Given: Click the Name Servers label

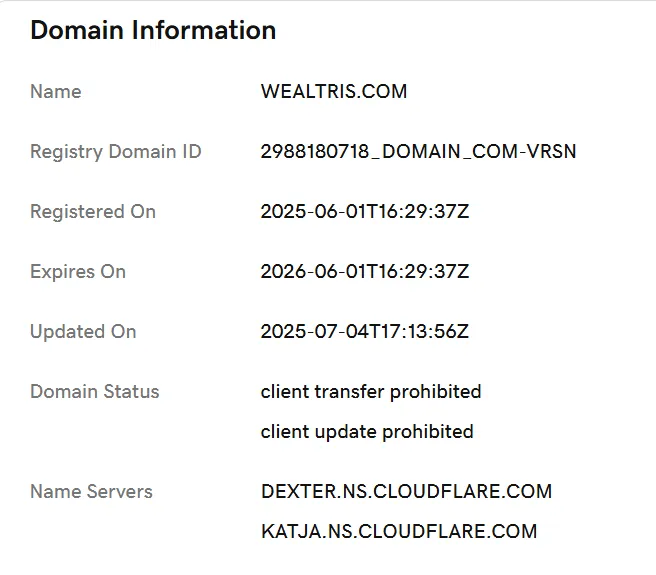Looking at the screenshot, I should coord(91,492).
